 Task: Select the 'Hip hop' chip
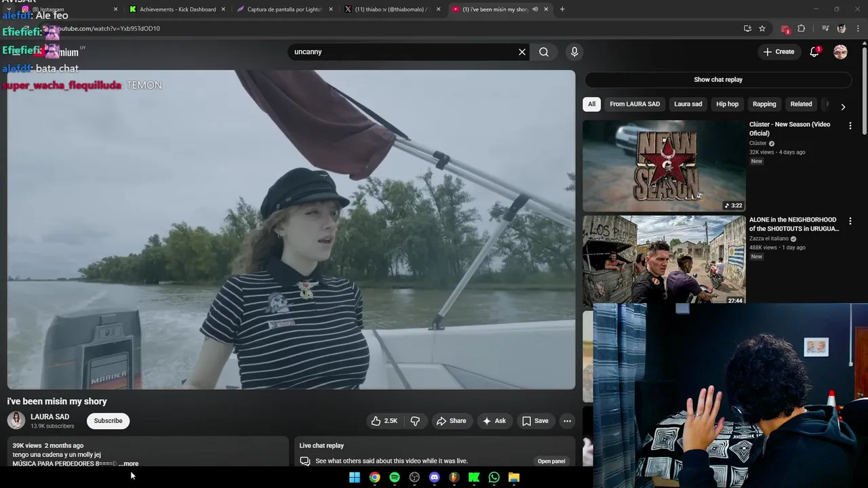click(727, 104)
